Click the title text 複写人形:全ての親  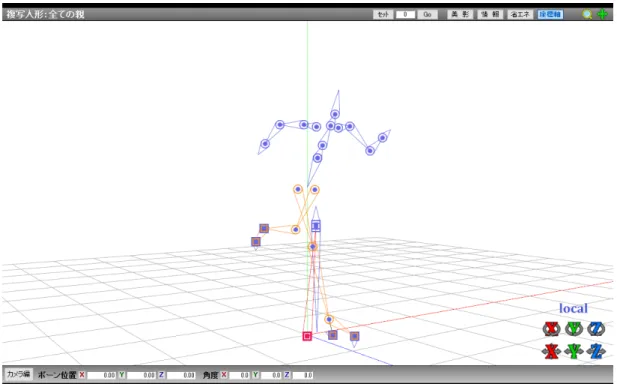click(45, 15)
